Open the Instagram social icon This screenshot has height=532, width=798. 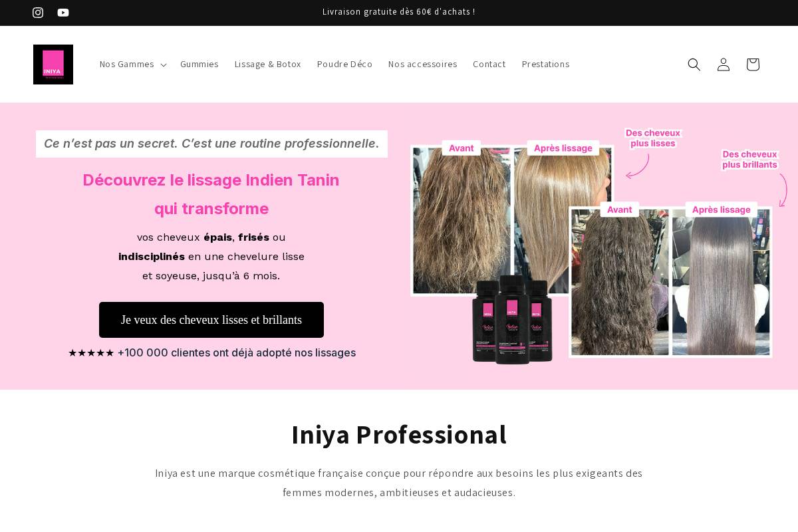coord(38,13)
